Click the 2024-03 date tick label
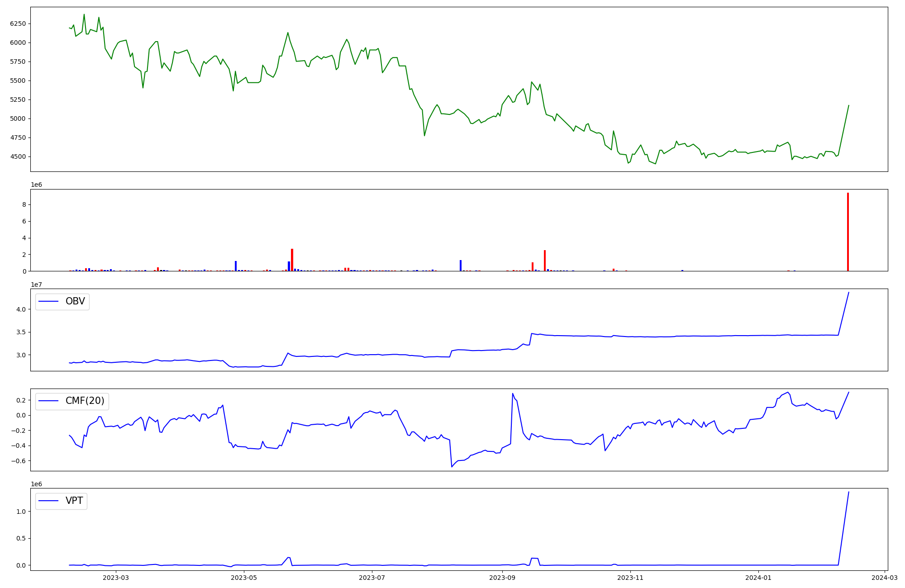 point(884,578)
